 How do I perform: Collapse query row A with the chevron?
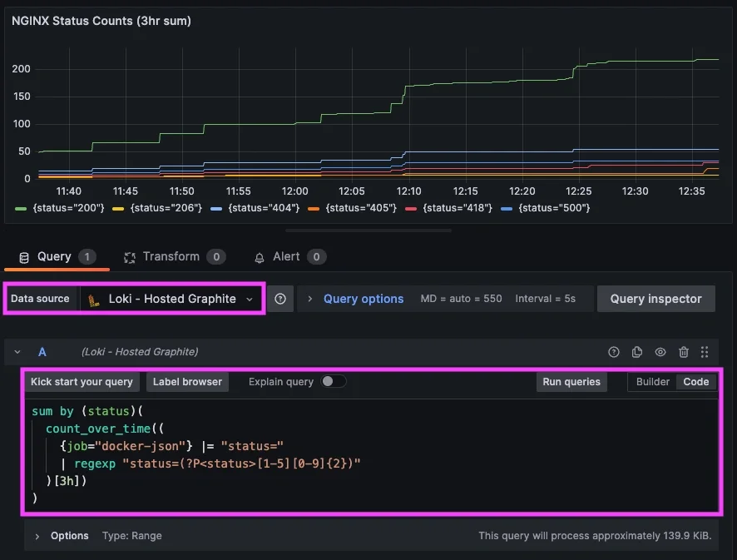point(17,352)
